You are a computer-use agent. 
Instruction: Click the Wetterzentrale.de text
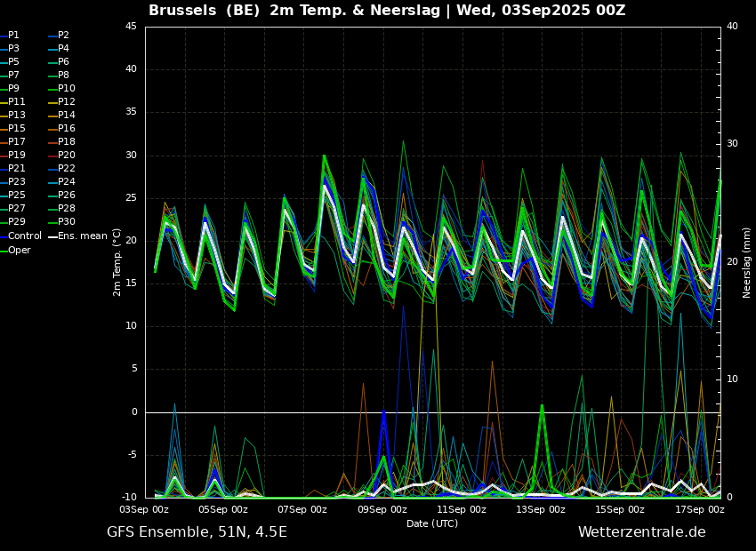[x=641, y=532]
